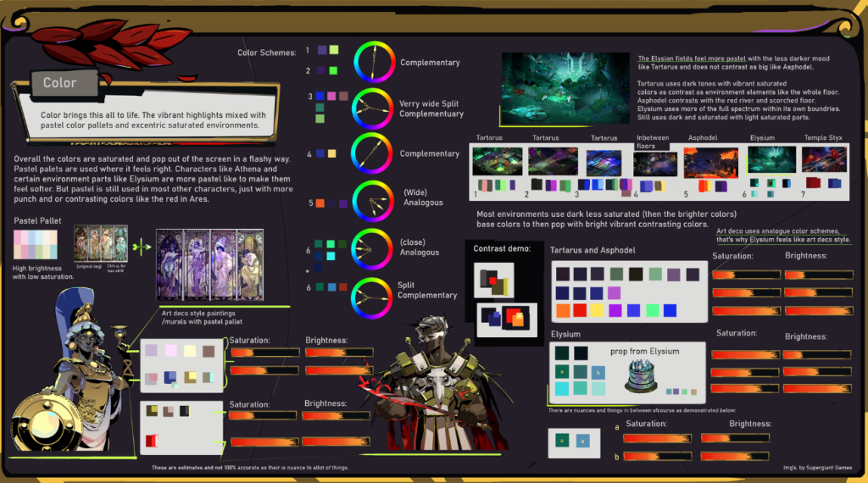Pick the bright green swatch in scheme 2
Viewport: 868px width, 483px height.
click(x=333, y=70)
